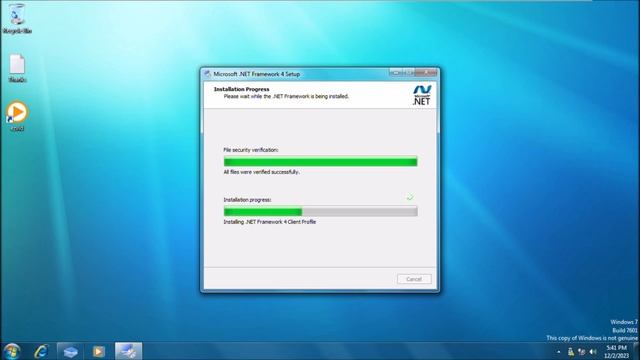Screen dimensions: 640x360
Task: Click the Installation progress bar
Action: [x=320, y=211]
